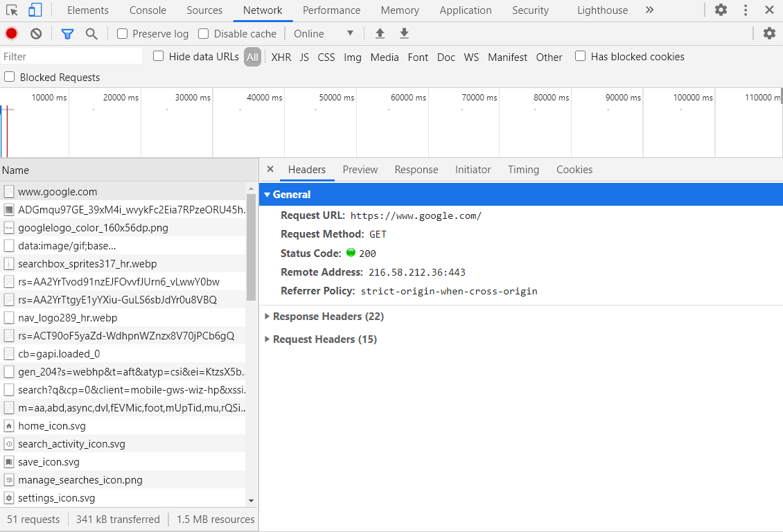783x532 pixels.
Task: Select the settings_icon.svg request
Action: [123, 497]
